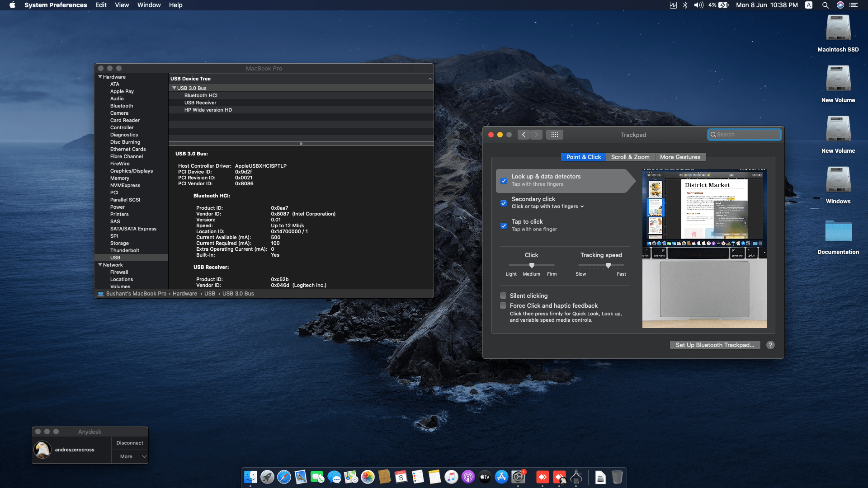868x488 pixels.
Task: Click USB Device Tree header sort chevron
Action: (x=430, y=79)
